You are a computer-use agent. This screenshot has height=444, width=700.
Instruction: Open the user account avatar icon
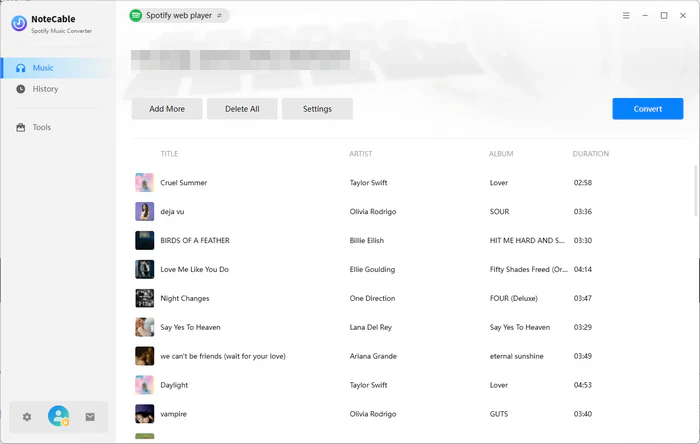(58, 417)
